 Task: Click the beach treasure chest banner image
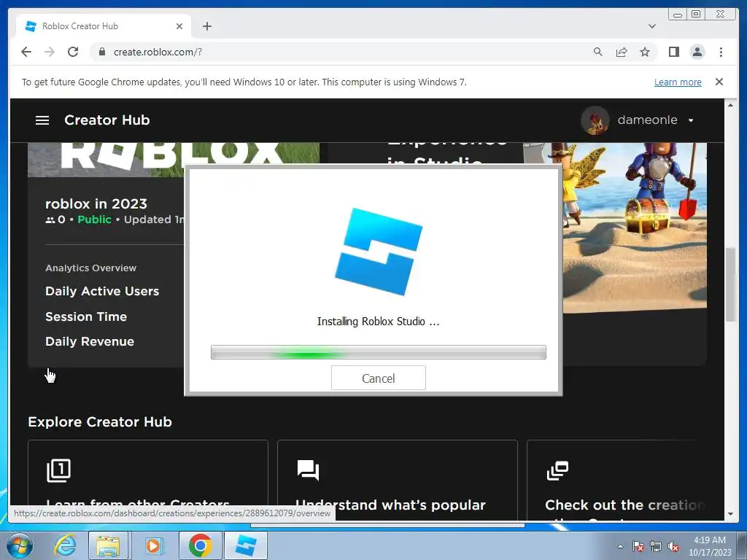click(x=634, y=227)
